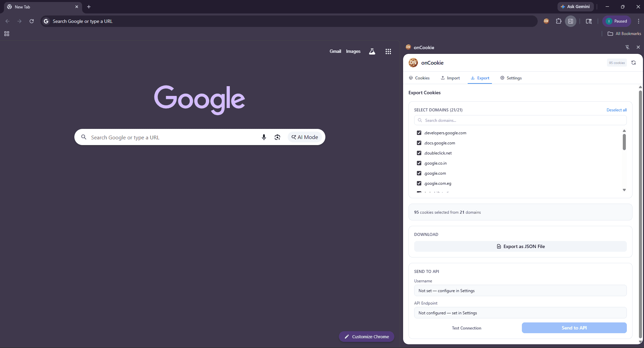The height and width of the screenshot is (348, 644).
Task: Click the onCookie extension icon in toolbar
Action: pos(546,21)
